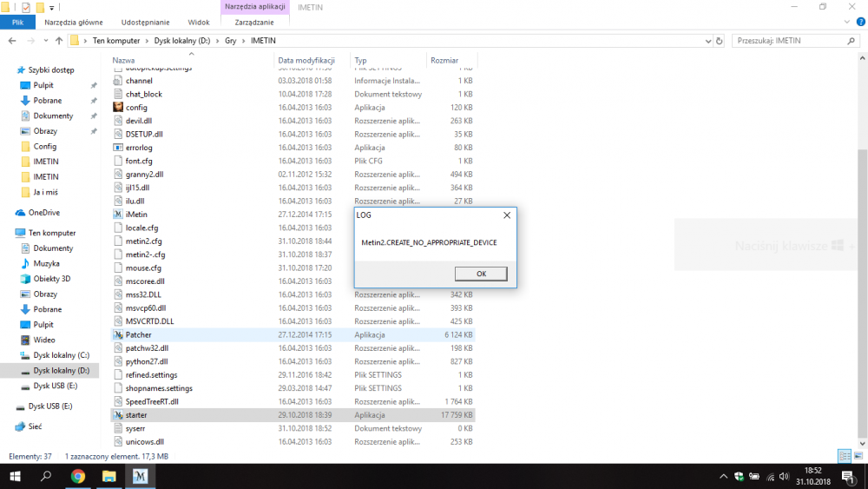The height and width of the screenshot is (489, 868).
Task: Open the Windows Start menu
Action: click(15, 476)
